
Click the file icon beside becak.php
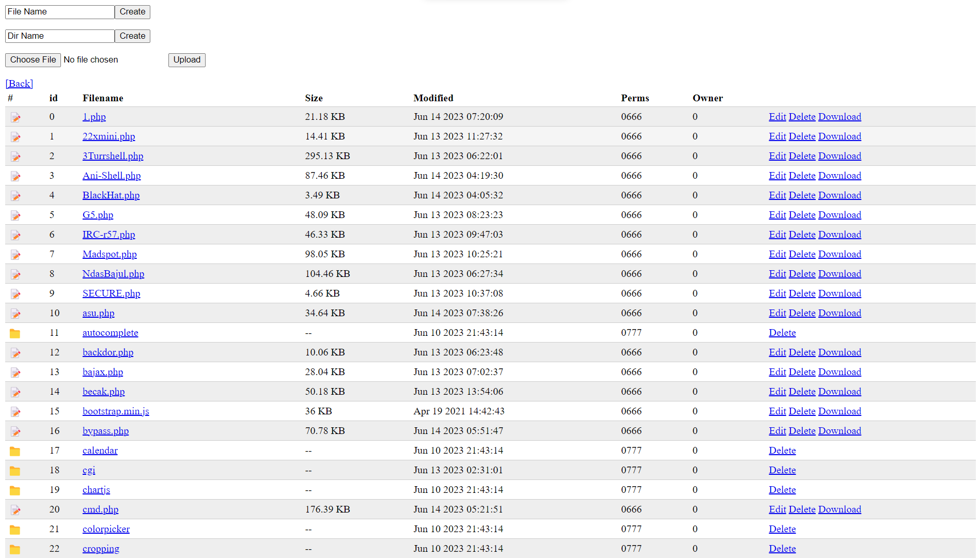tap(15, 392)
